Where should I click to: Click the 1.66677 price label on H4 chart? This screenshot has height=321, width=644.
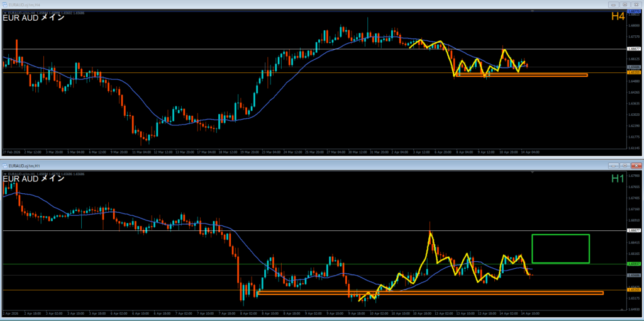[x=634, y=48]
